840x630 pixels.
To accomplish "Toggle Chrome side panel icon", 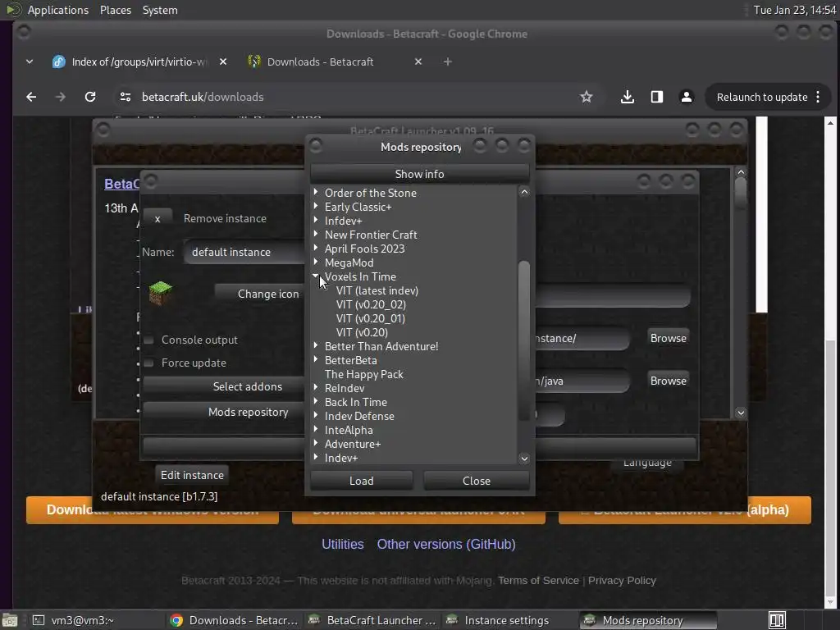I will click(657, 97).
